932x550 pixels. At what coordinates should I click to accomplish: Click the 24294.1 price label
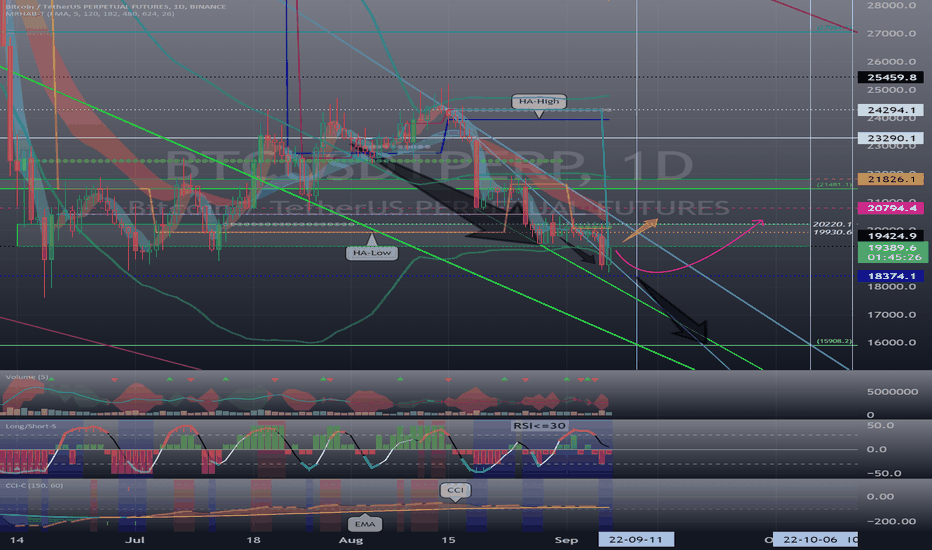point(890,110)
